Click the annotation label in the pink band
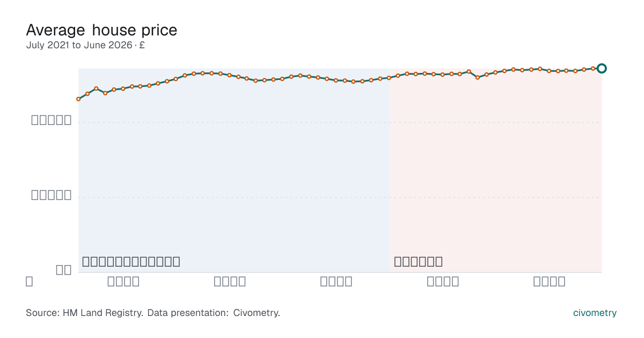 [x=418, y=262]
